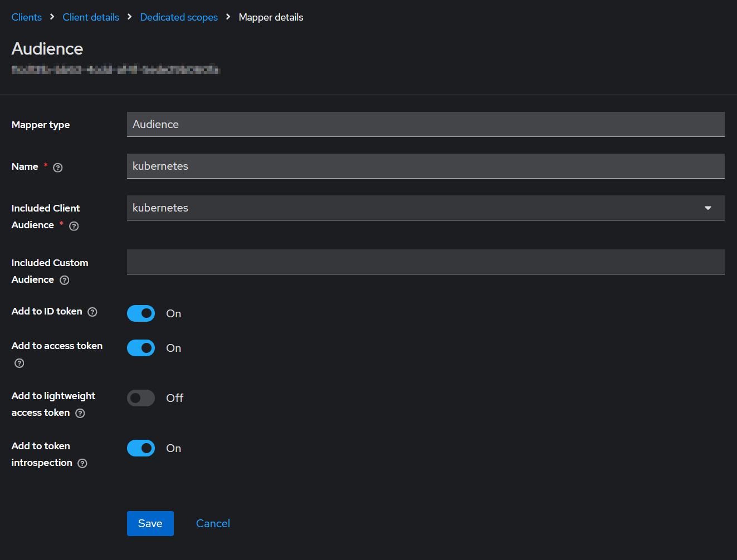The width and height of the screenshot is (737, 560).
Task: Click the Included Custom Audience text field
Action: point(426,262)
